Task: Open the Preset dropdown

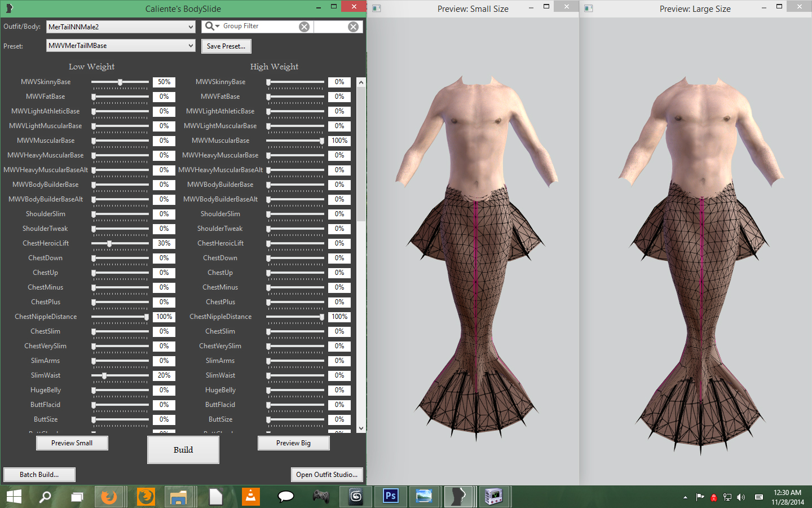Action: coord(121,46)
